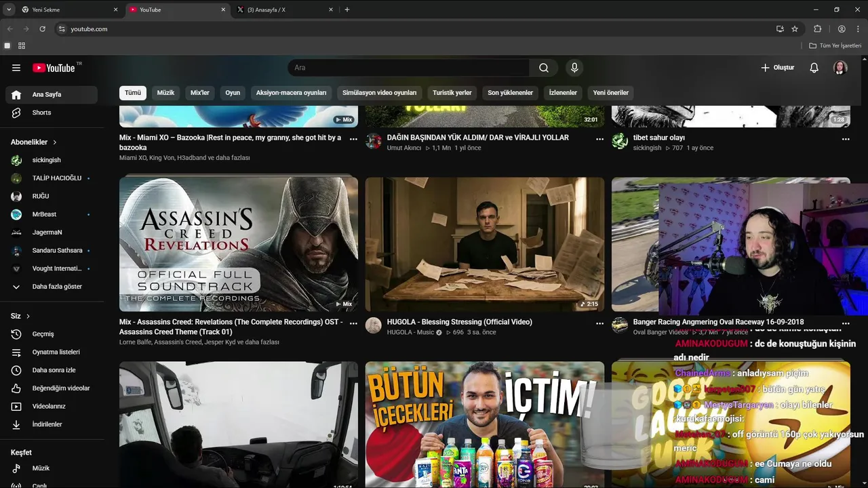Open Oynatma listeleri in sidebar
This screenshot has height=488, width=868.
click(52, 352)
